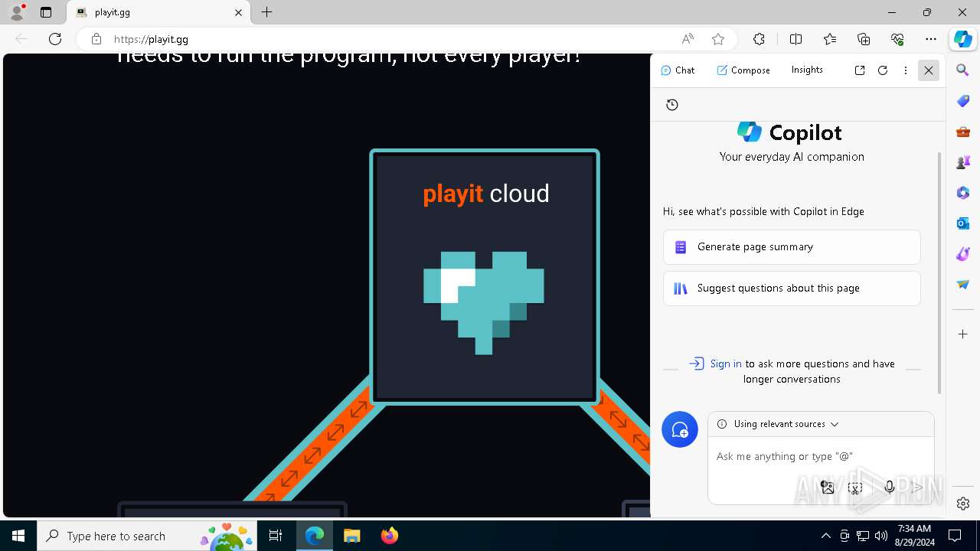Add this page to favorites

tap(717, 39)
